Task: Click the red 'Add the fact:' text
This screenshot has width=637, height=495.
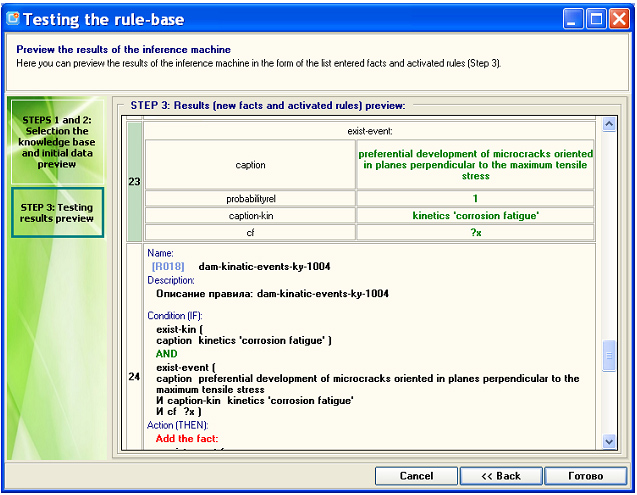Action: point(187,439)
